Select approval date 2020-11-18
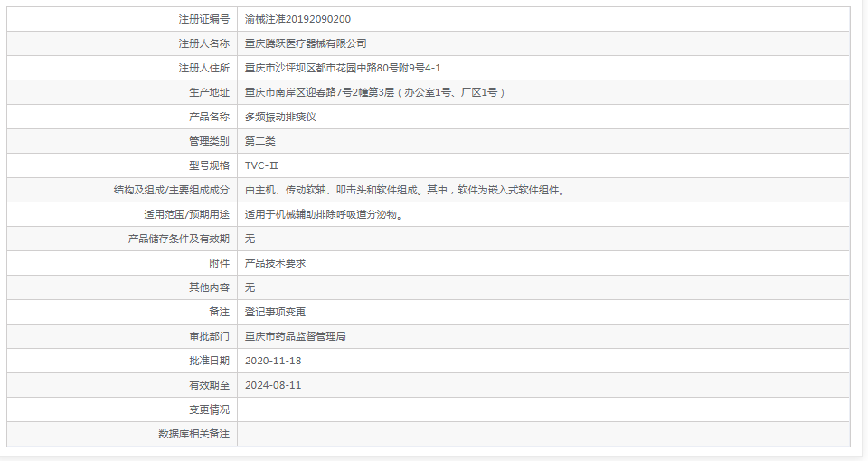The height and width of the screenshot is (461, 868). pos(273,361)
